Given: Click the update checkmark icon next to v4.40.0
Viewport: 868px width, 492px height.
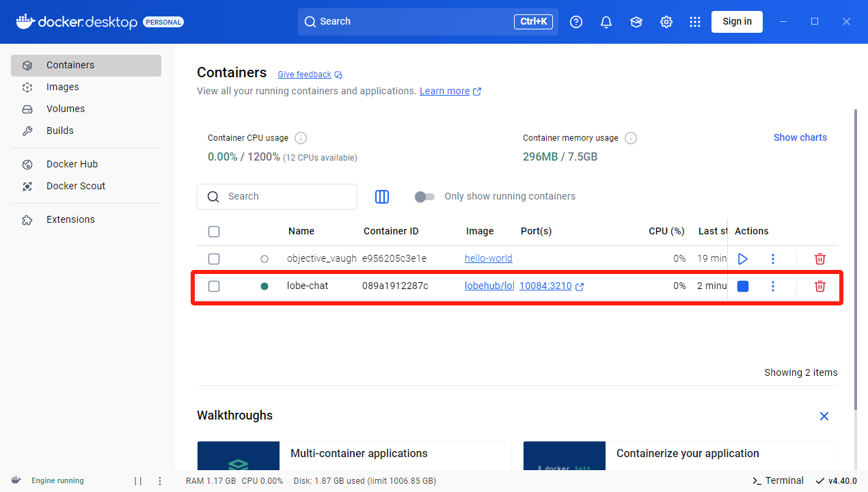Looking at the screenshot, I should pyautogui.click(x=820, y=481).
